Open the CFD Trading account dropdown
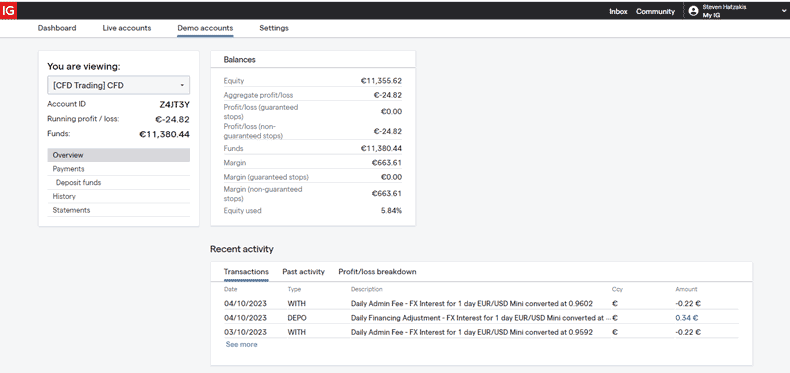The width and height of the screenshot is (790, 373). pos(118,85)
